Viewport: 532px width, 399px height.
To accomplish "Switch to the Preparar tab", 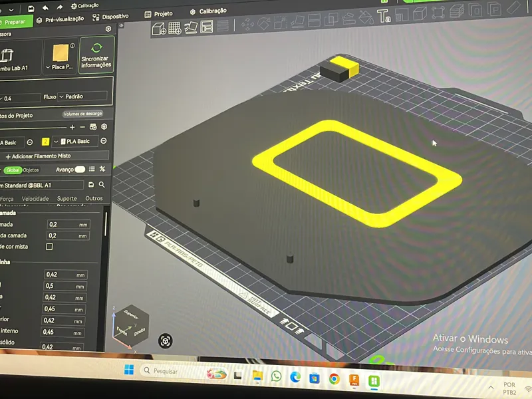I will tap(15, 22).
